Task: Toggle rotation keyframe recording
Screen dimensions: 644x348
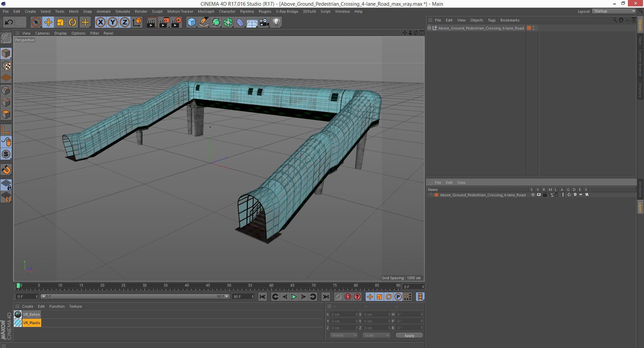Action: coord(389,297)
